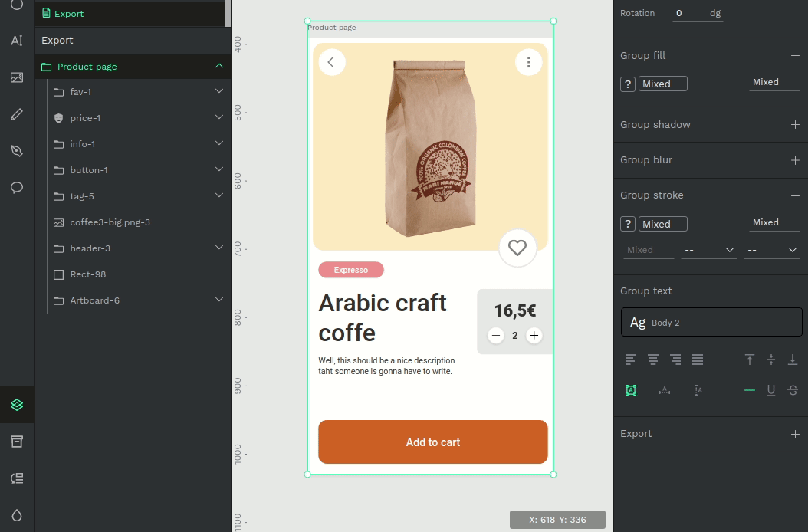Enable justify text alignment

[698, 360]
